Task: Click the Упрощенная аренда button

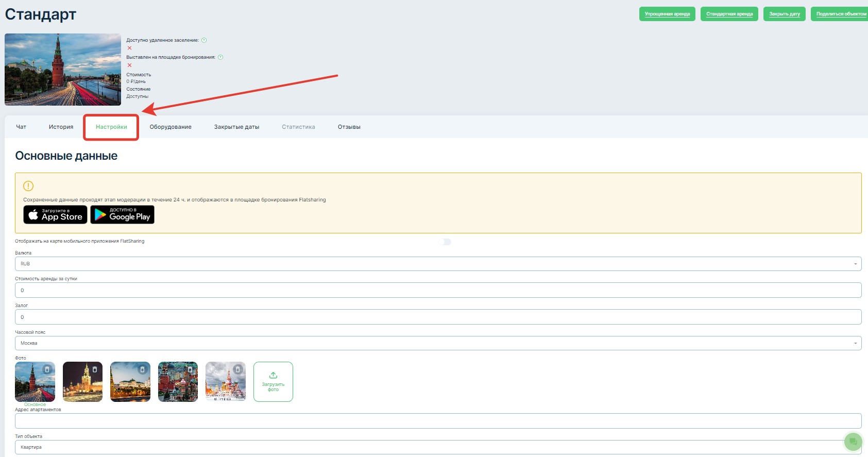Action: (667, 14)
